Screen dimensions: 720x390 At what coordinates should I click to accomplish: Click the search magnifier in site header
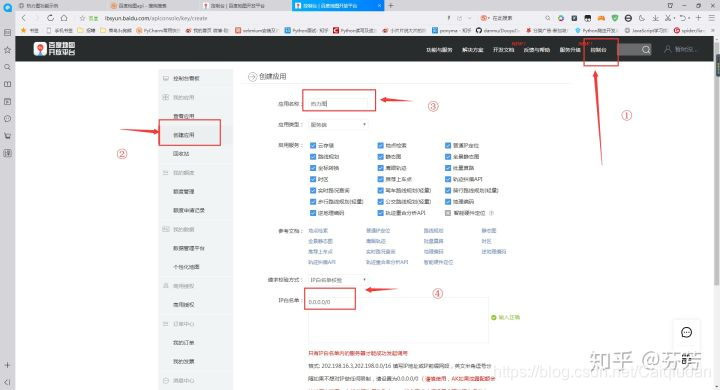[x=646, y=49]
